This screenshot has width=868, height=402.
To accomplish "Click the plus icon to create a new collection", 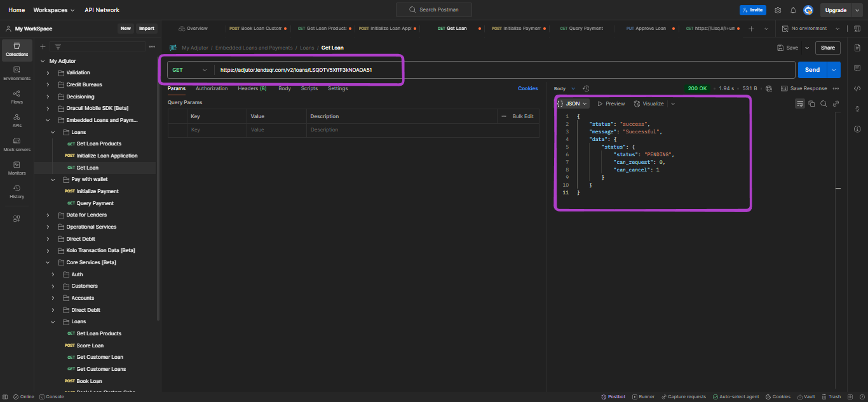I will [x=43, y=46].
